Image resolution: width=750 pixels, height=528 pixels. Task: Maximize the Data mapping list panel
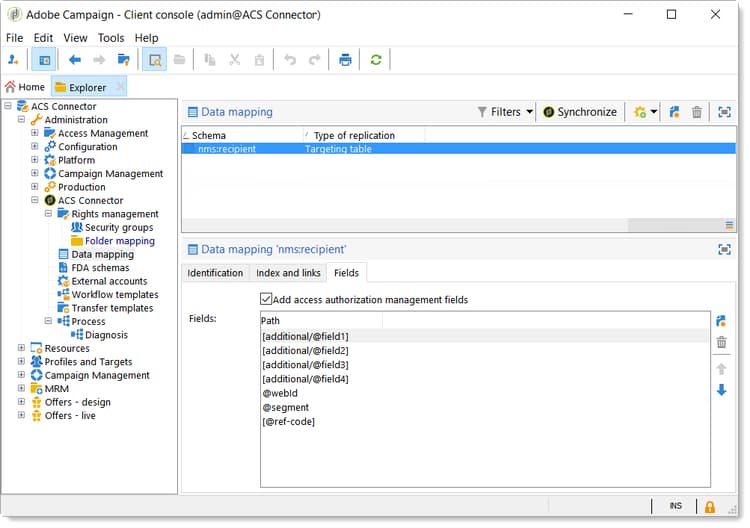point(724,112)
